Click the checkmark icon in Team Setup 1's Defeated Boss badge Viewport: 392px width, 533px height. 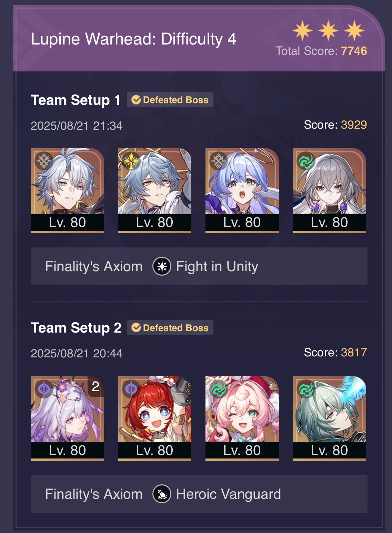click(136, 100)
